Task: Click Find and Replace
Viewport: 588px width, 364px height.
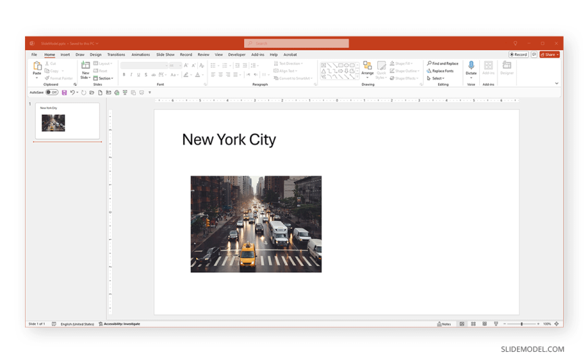Action: 443,63
